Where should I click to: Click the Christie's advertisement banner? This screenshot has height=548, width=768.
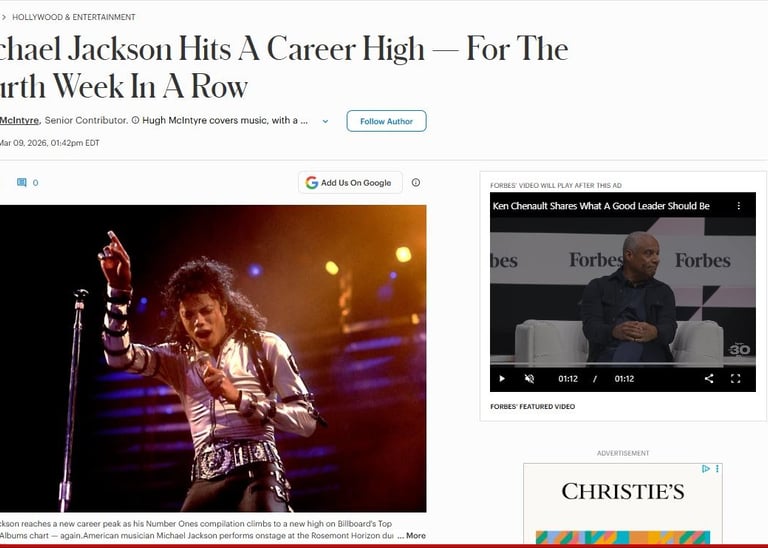[x=623, y=503]
